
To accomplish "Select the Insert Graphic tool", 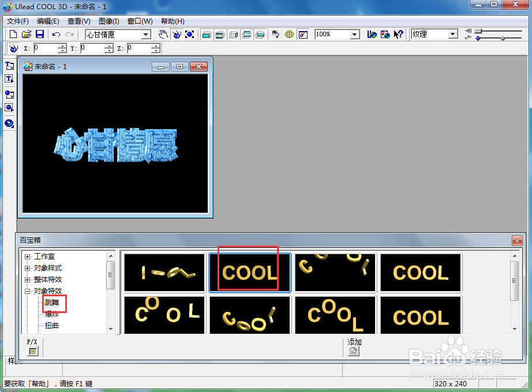I will click(x=9, y=95).
